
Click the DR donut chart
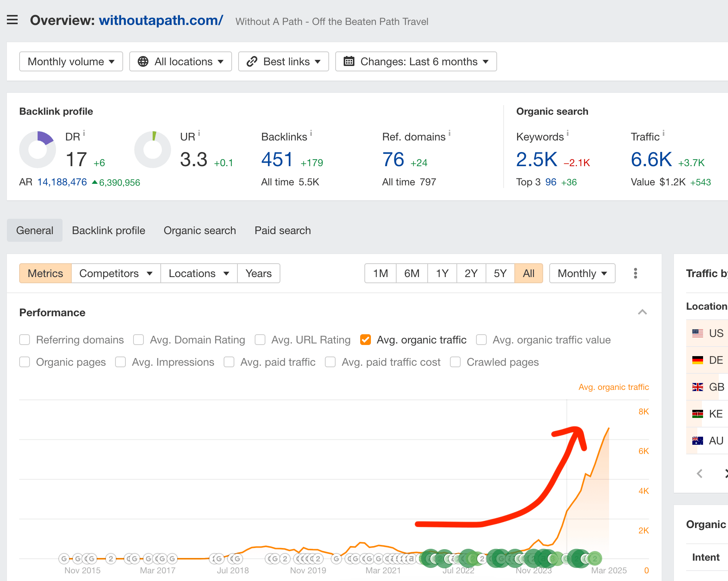point(38,150)
